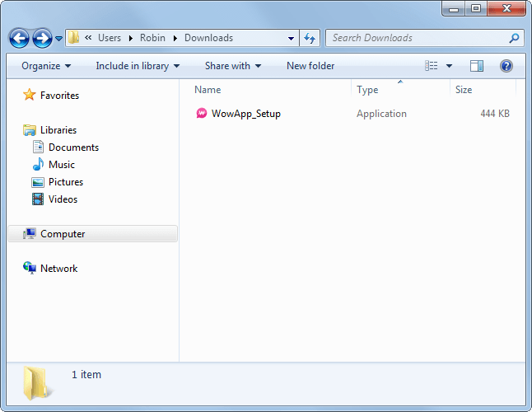Viewport: 532px width, 412px height.
Task: Click the folder icon in address bar
Action: [73, 37]
